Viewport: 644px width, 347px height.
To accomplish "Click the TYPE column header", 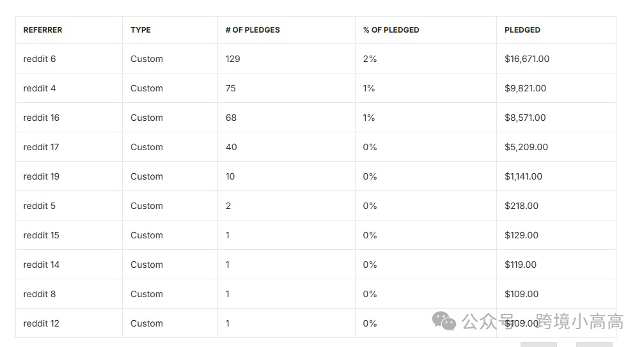I will pos(141,30).
